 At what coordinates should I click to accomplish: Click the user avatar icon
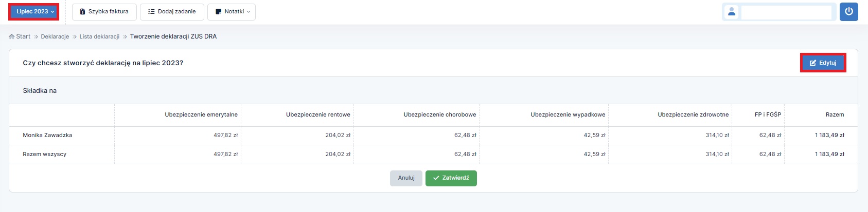pyautogui.click(x=731, y=12)
